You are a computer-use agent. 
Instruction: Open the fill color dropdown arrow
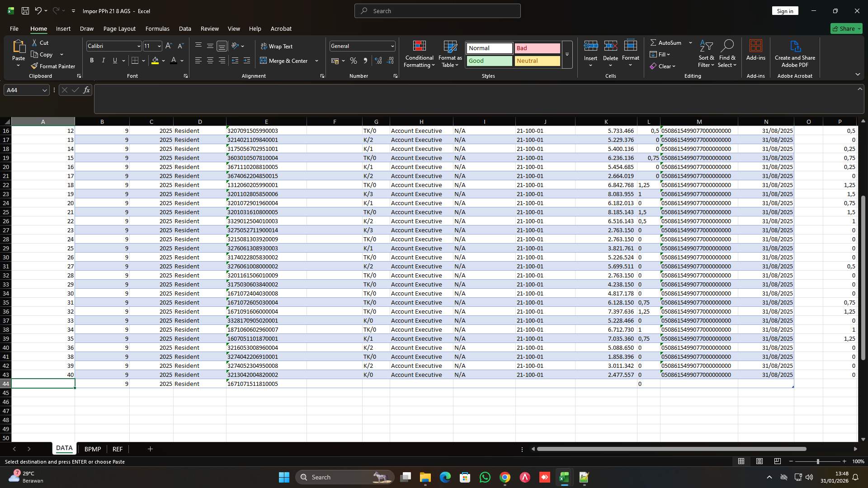[x=163, y=61]
